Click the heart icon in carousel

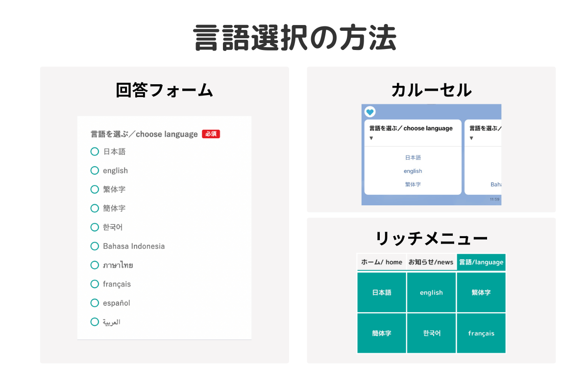click(x=370, y=112)
